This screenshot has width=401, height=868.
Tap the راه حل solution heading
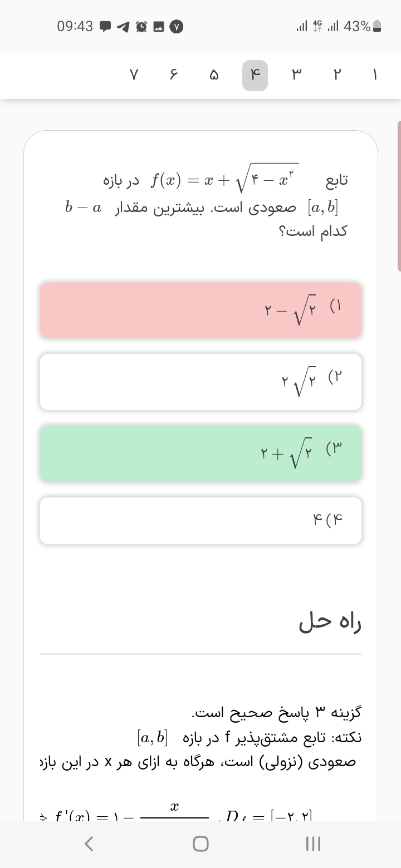330,623
